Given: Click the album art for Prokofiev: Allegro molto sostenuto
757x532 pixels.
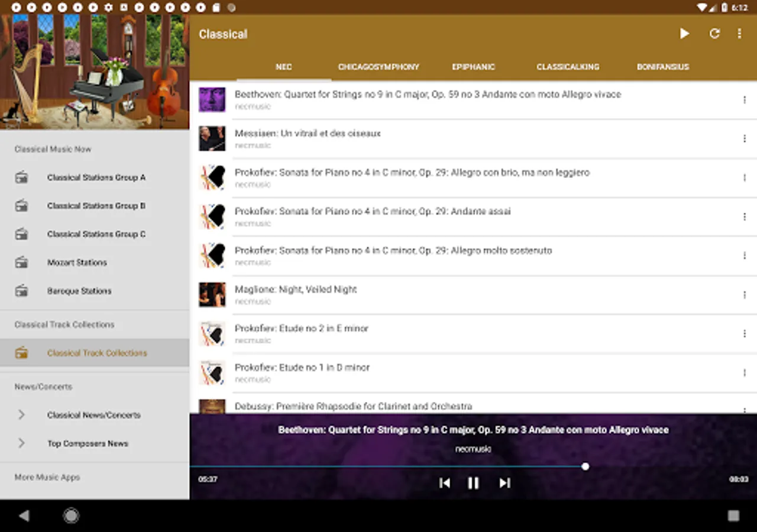Looking at the screenshot, I should (212, 256).
